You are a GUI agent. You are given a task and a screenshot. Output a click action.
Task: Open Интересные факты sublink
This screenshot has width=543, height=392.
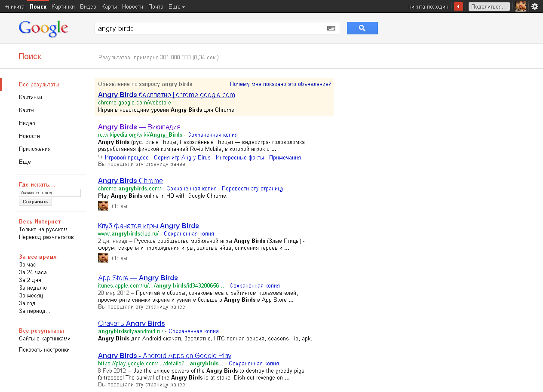(240, 158)
